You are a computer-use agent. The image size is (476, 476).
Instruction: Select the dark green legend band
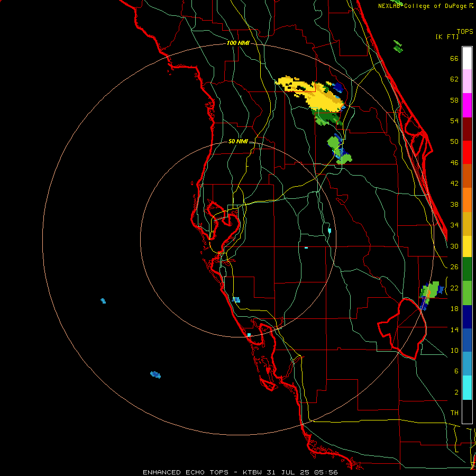(467, 269)
